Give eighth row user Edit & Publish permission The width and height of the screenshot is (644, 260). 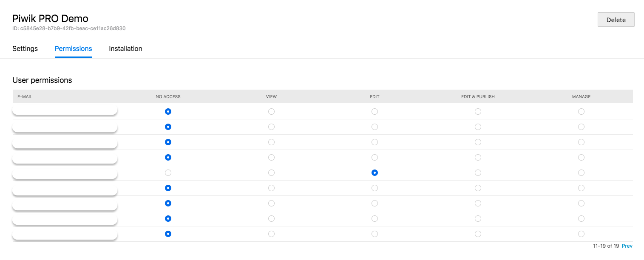point(478,218)
